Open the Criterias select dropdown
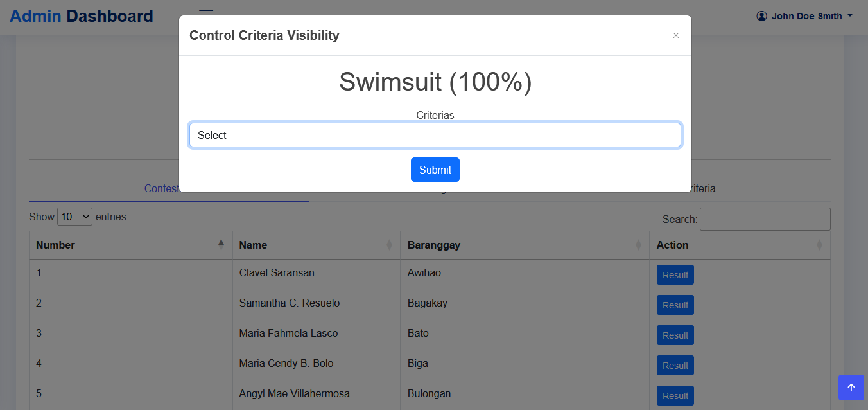Screen dimensions: 868x410 (435, 135)
